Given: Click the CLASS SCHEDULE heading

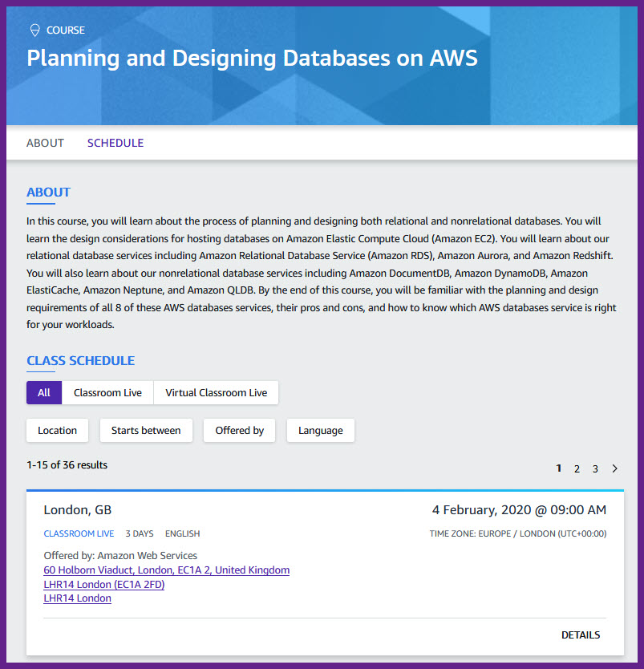Looking at the screenshot, I should (81, 360).
